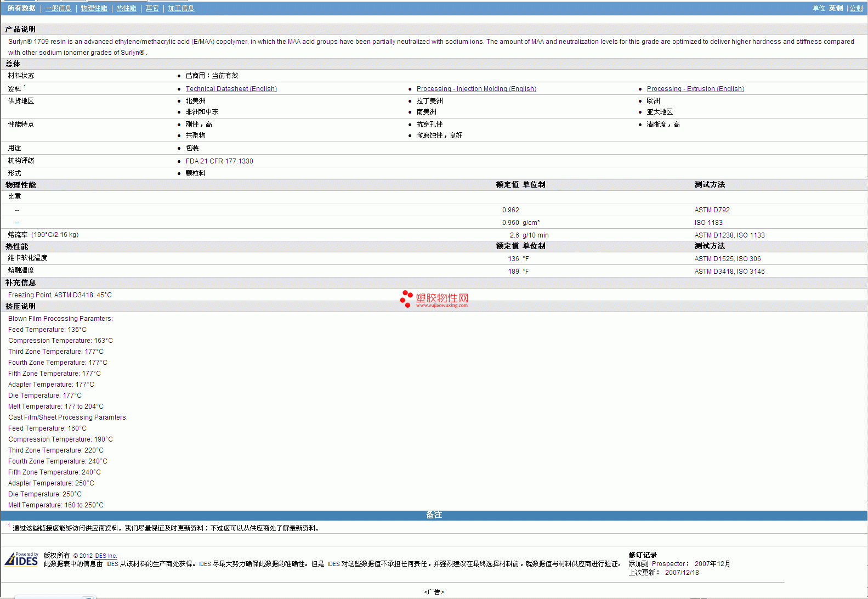Click the 0.960 g/cm³ value

[521, 223]
